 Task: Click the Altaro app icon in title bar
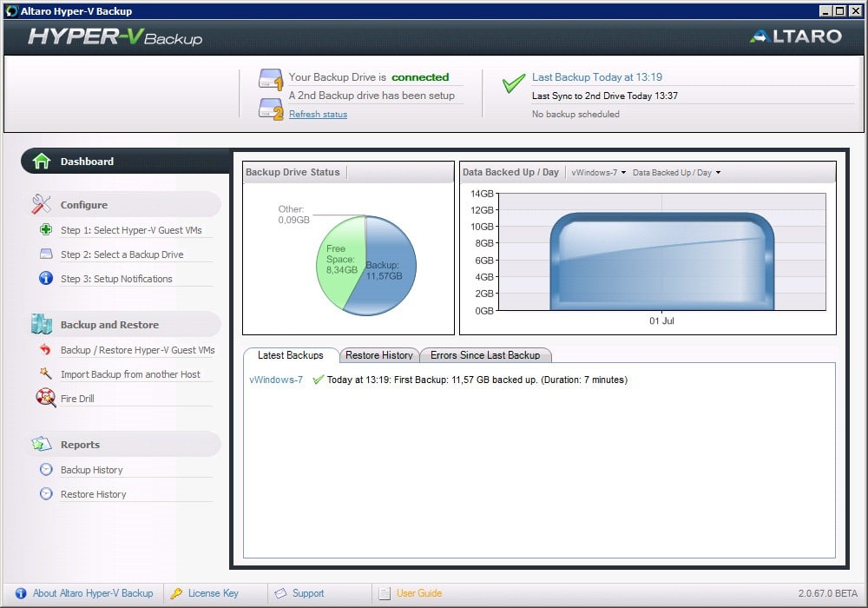tap(11, 11)
